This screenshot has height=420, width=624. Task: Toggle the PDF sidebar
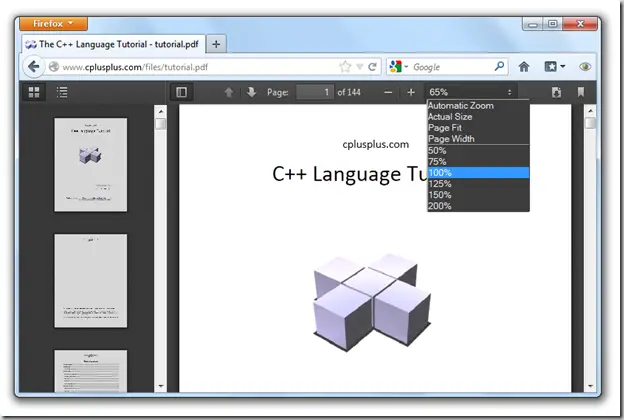point(181,92)
